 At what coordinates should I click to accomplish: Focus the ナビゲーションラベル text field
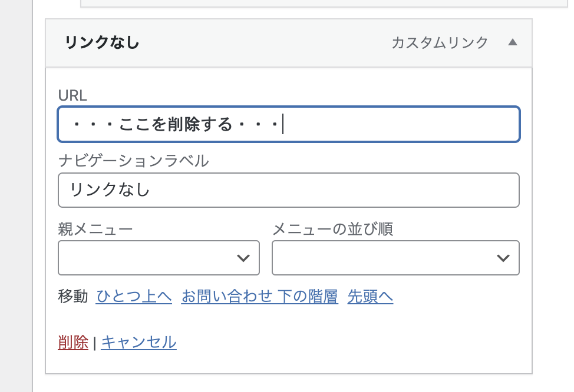pos(288,190)
